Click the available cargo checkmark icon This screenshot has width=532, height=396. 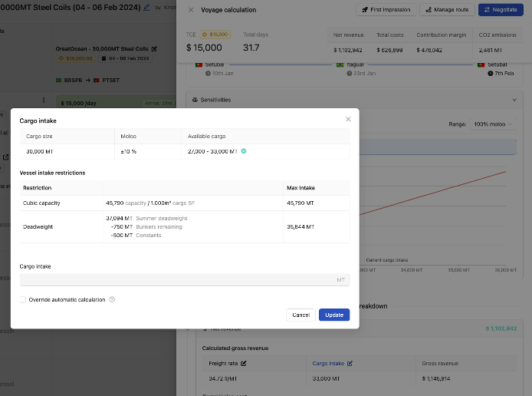coord(244,151)
